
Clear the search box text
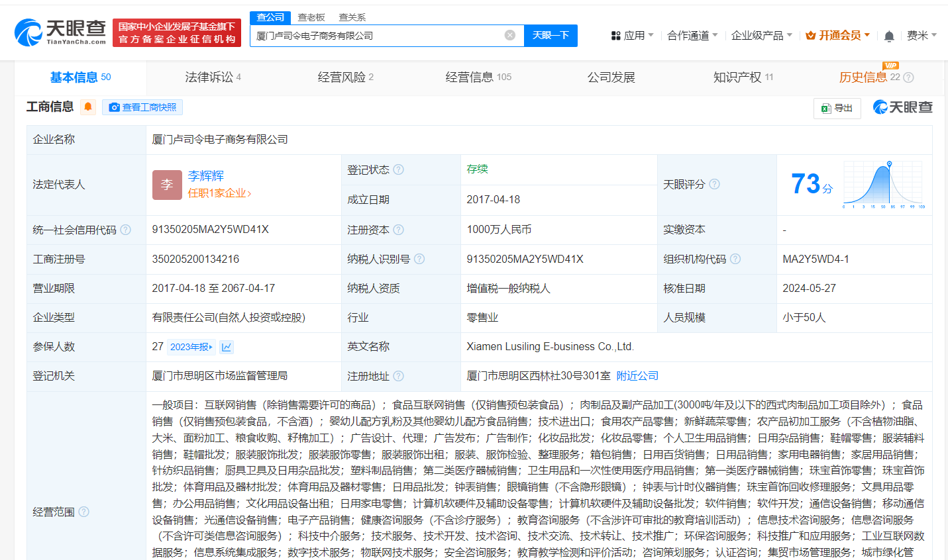click(509, 35)
